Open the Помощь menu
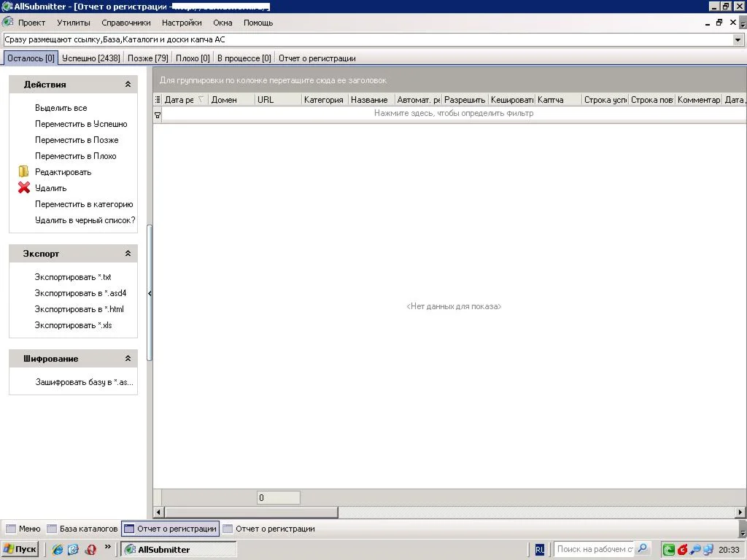Viewport: 747px width, 560px height. [x=258, y=23]
